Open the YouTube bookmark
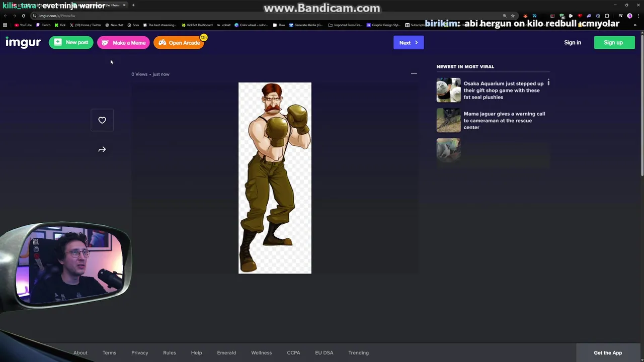This screenshot has width=644, height=362. (x=23, y=25)
